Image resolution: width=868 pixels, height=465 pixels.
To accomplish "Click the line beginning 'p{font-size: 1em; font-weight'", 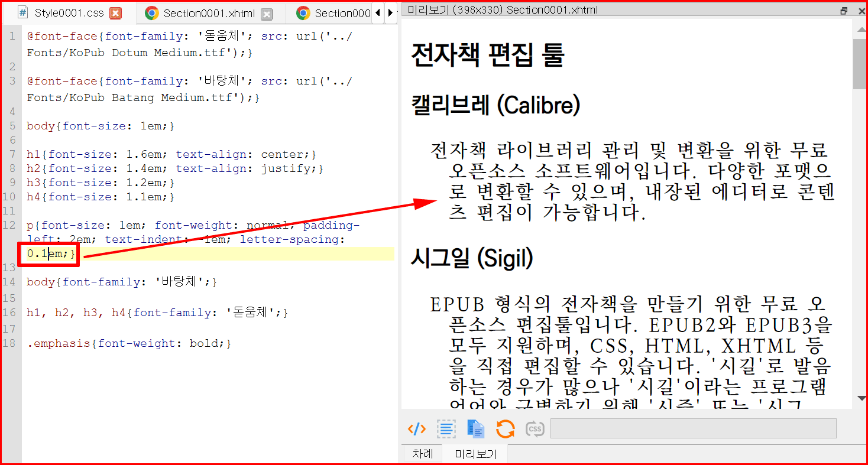I will click(193, 225).
